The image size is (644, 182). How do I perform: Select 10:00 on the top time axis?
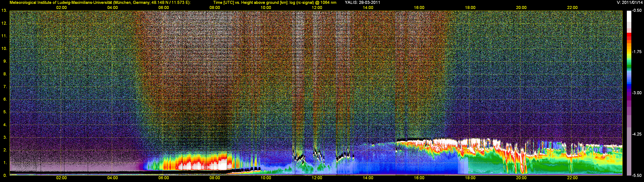pos(266,7)
